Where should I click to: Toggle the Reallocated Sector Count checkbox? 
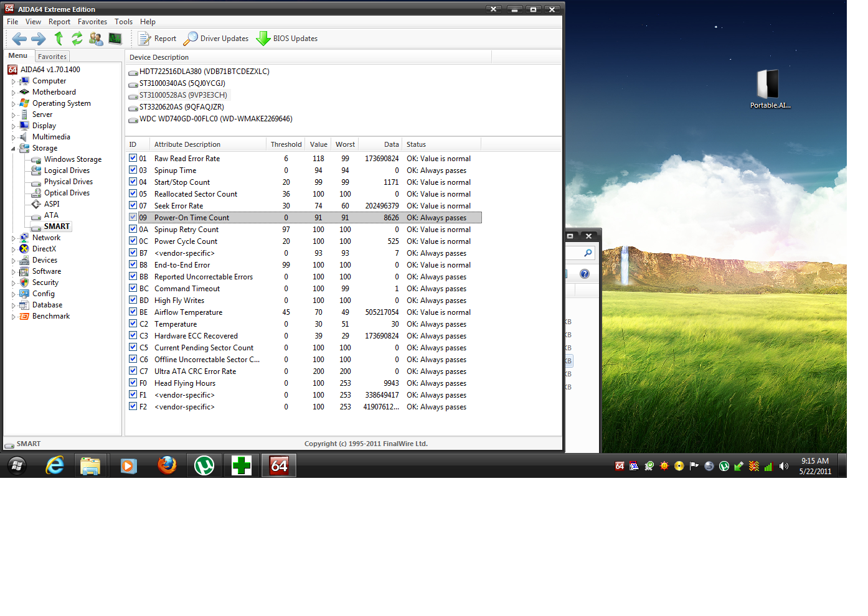pyautogui.click(x=133, y=194)
